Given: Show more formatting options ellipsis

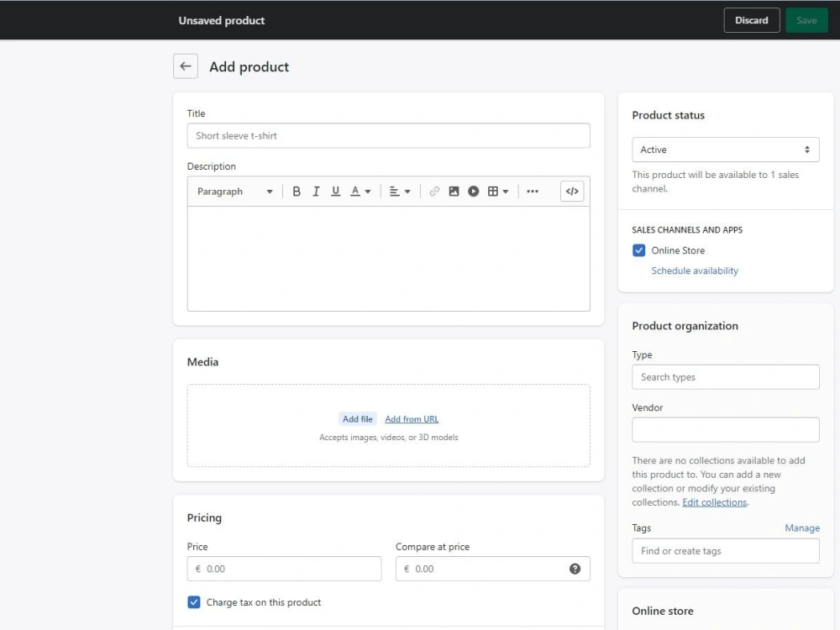Looking at the screenshot, I should tap(532, 192).
